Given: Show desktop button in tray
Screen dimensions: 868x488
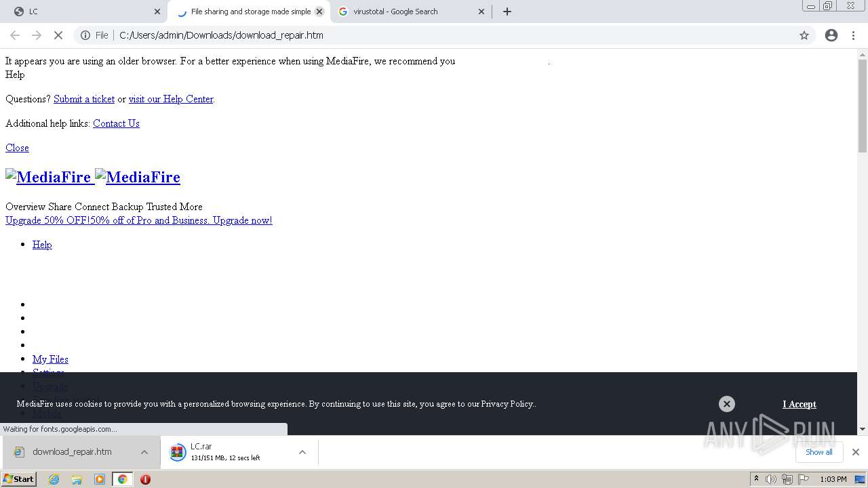Looking at the screenshot, I should click(x=861, y=479).
